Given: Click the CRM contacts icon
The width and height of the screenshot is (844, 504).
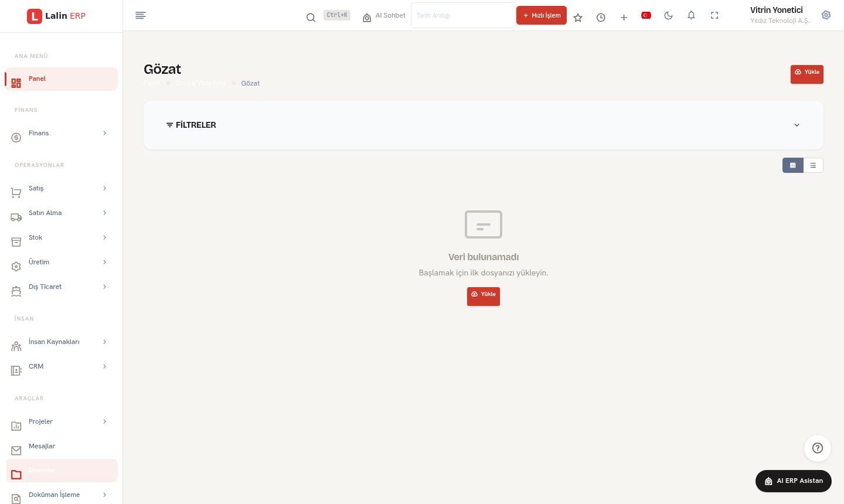Looking at the screenshot, I should (x=16, y=371).
